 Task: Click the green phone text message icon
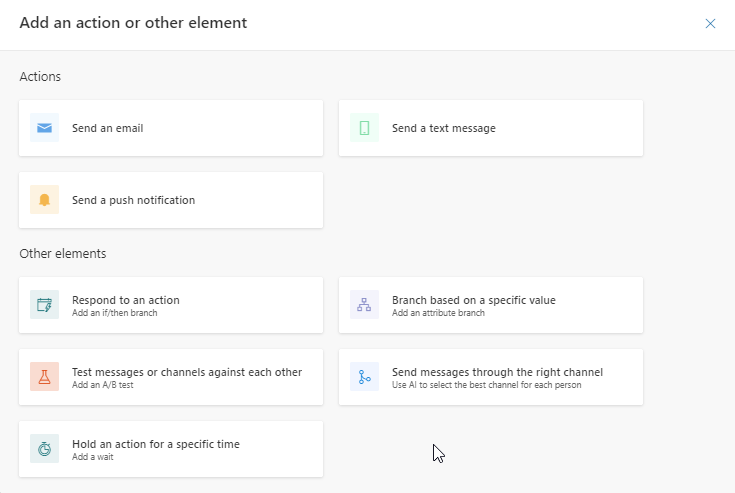coord(364,128)
